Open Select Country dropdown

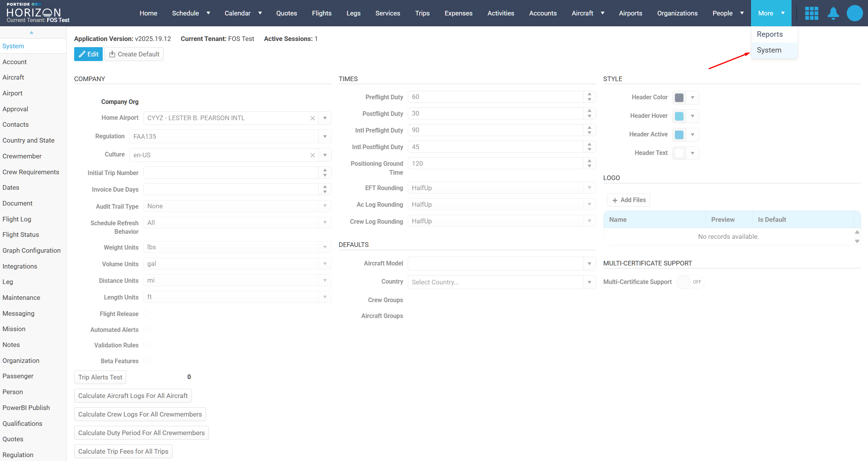pyautogui.click(x=589, y=282)
